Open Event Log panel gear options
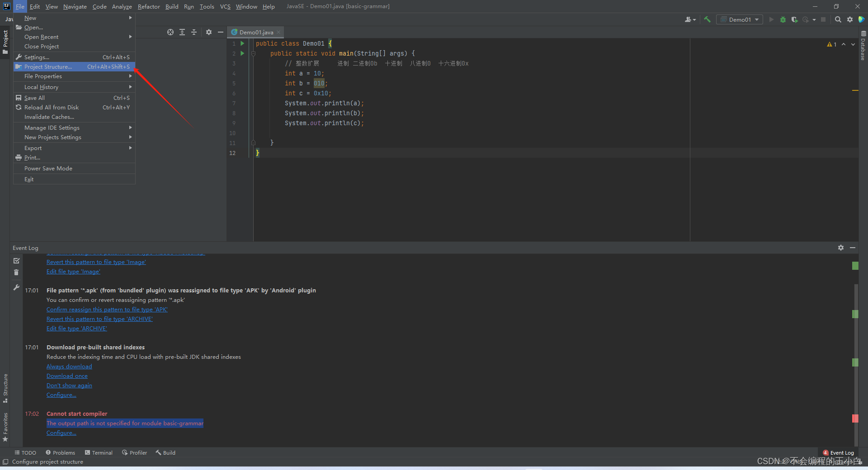Image resolution: width=868 pixels, height=470 pixels. pos(841,248)
